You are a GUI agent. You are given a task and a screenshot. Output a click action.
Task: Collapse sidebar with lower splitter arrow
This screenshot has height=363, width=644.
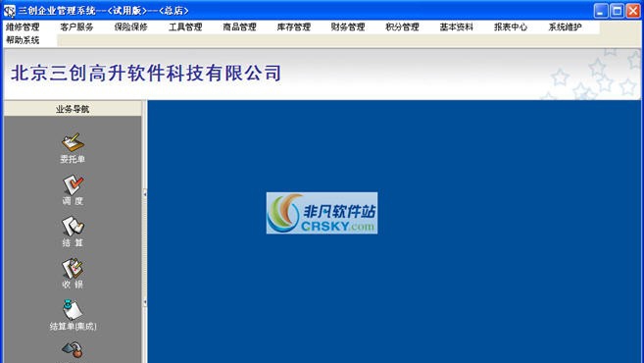pyautogui.click(x=144, y=302)
